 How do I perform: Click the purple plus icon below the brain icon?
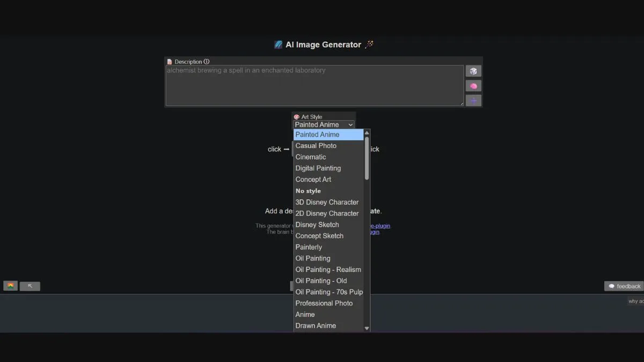pos(473,100)
